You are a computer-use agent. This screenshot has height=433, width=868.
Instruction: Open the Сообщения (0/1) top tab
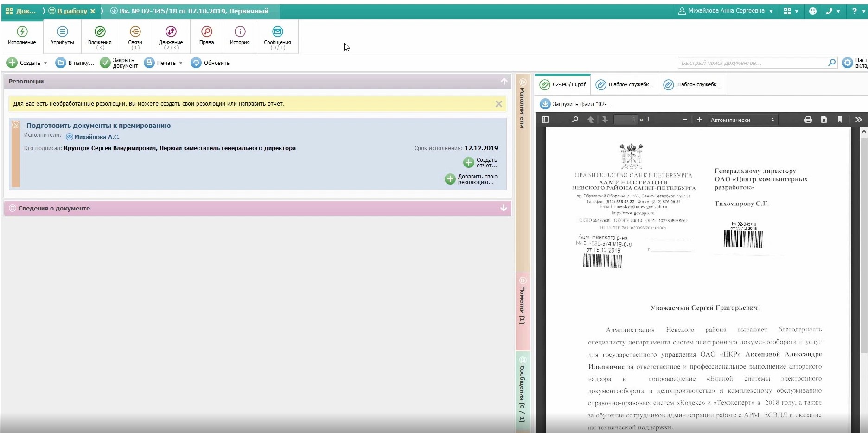point(277,36)
